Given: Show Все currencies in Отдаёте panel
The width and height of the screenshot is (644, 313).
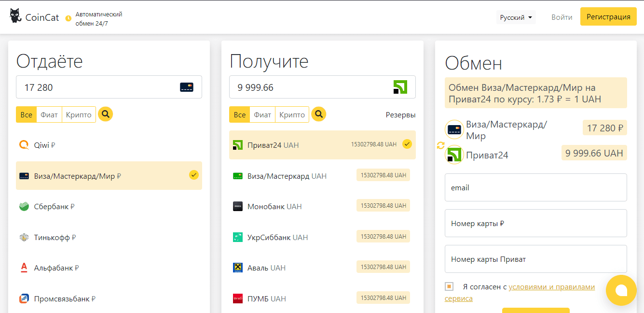Looking at the screenshot, I should click(x=27, y=115).
